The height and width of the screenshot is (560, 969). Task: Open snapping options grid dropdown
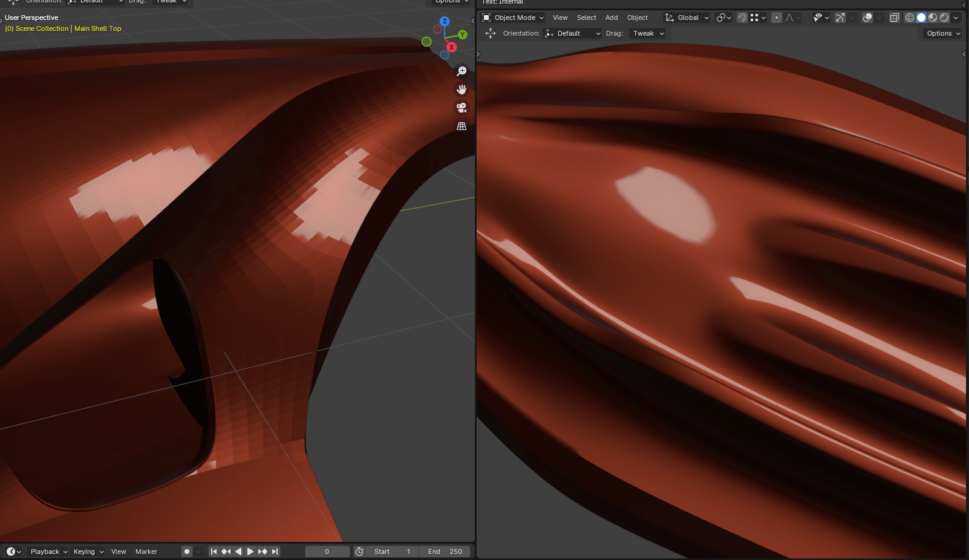pos(758,18)
